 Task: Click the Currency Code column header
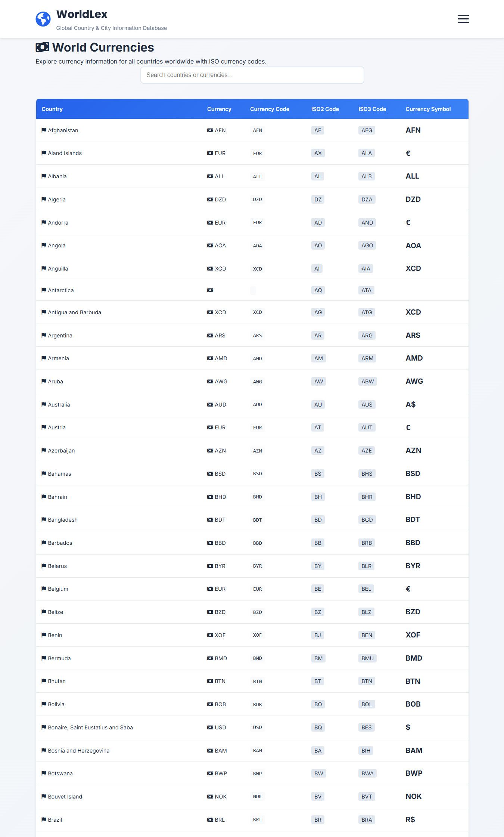[x=270, y=109]
